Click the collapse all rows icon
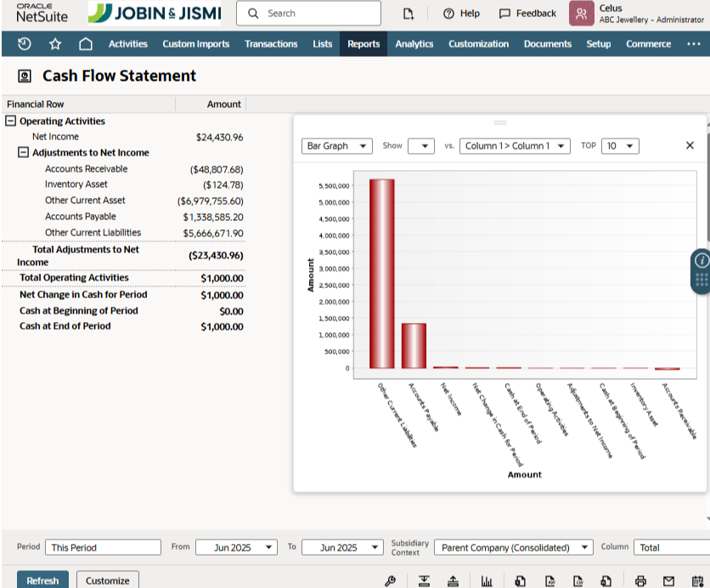710x588 pixels. 454,579
